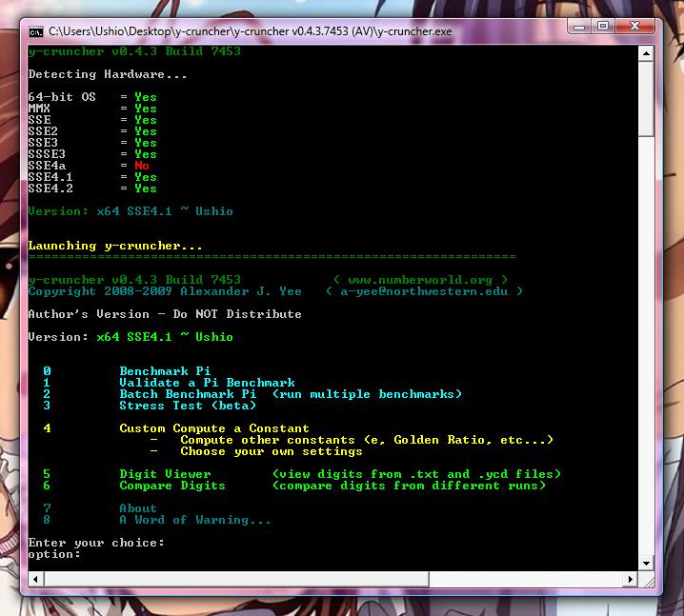Click the 'Digit Viewer' menu entry
This screenshot has width=684, height=616.
pos(165,474)
